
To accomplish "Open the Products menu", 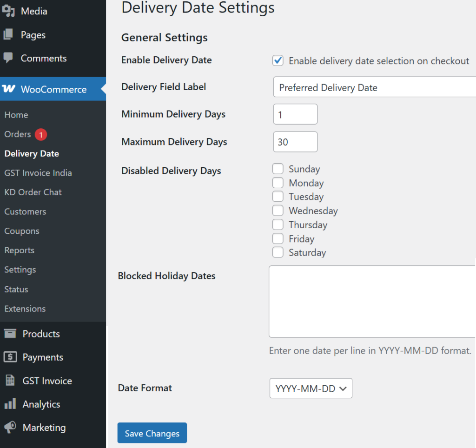I will pyautogui.click(x=41, y=334).
